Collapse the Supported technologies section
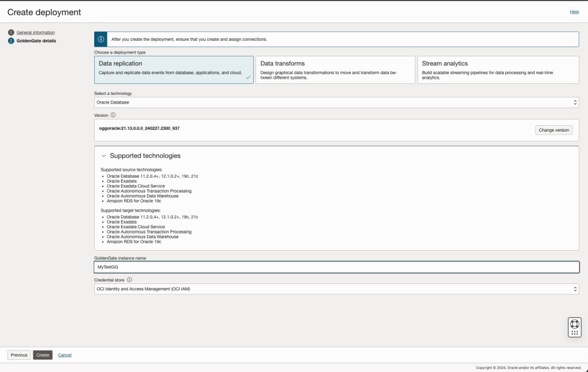 [x=104, y=155]
